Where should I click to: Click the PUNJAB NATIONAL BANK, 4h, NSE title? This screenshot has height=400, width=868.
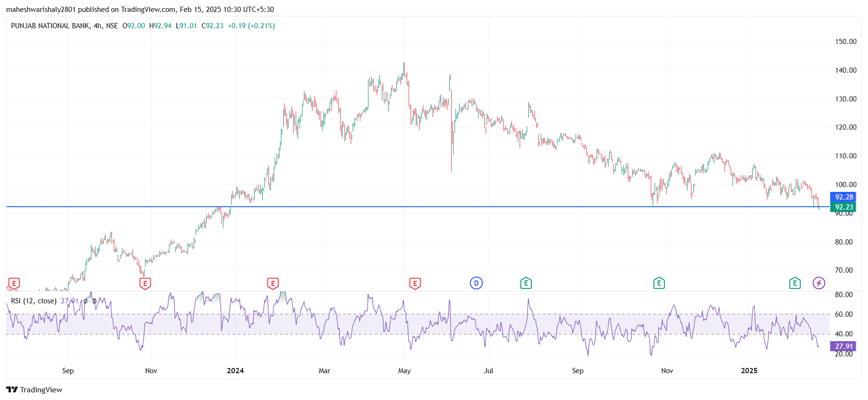[64, 26]
